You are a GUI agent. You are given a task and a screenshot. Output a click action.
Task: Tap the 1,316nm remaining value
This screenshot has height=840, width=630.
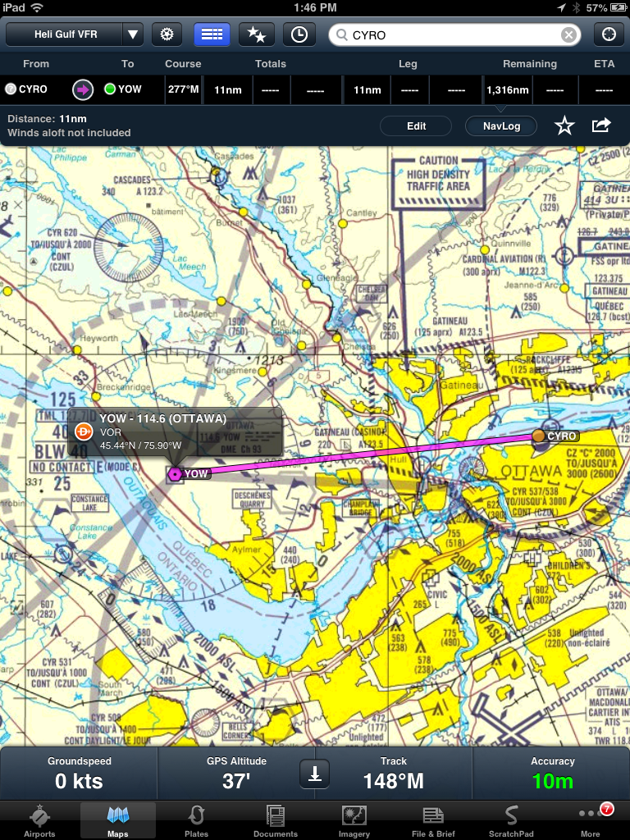click(x=507, y=90)
